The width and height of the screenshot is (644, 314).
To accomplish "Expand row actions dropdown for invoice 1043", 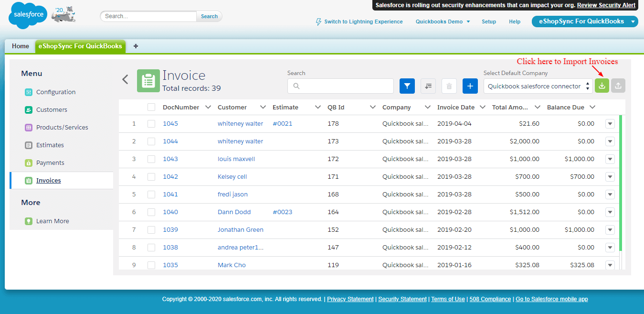I will click(x=610, y=159).
